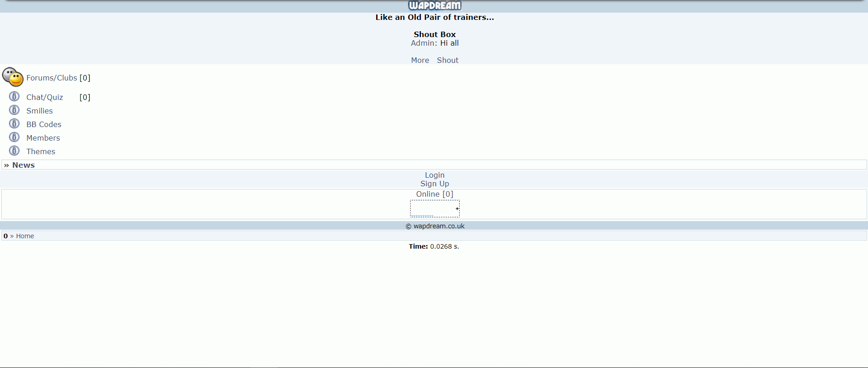Open the Members list
868x368 pixels.
point(43,138)
